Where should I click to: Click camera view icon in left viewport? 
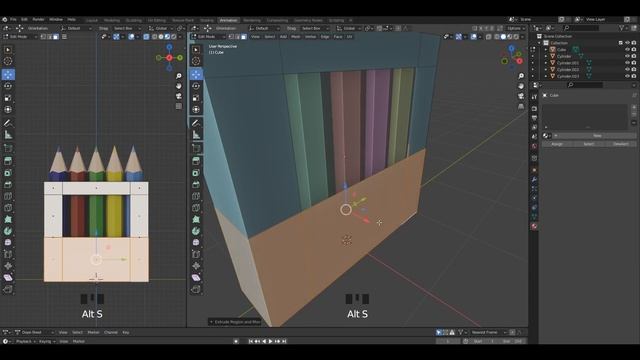pos(179,96)
